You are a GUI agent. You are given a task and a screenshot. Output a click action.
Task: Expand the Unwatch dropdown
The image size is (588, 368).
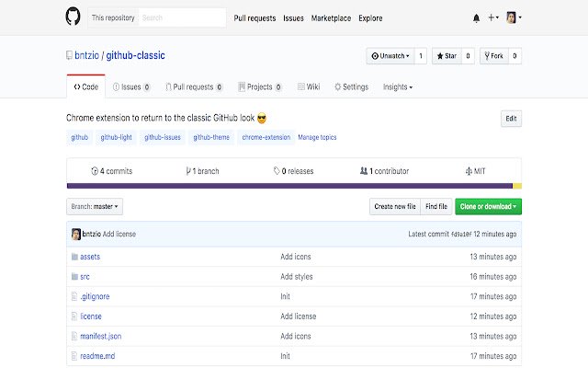(390, 56)
